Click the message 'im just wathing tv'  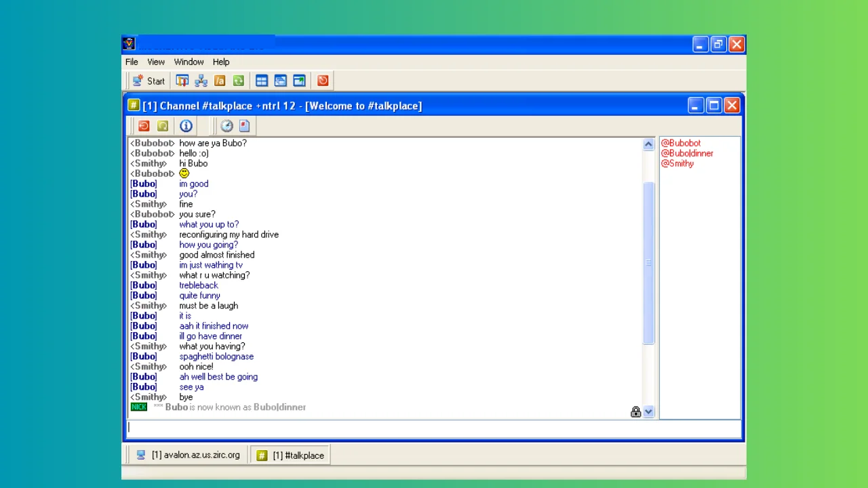coord(211,265)
